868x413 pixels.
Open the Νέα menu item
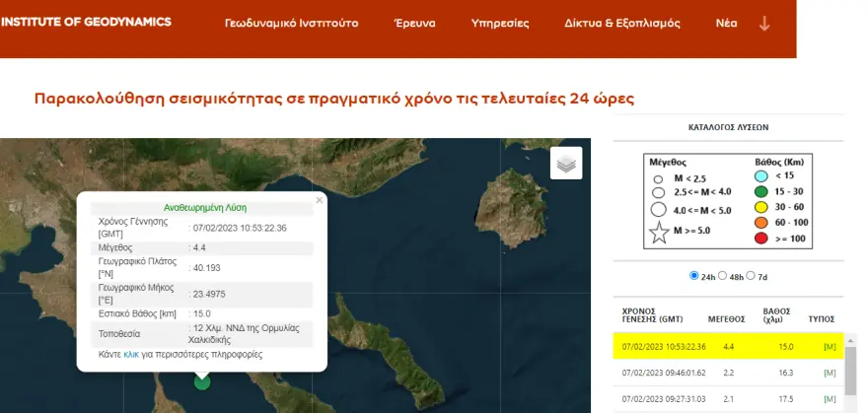tap(727, 23)
